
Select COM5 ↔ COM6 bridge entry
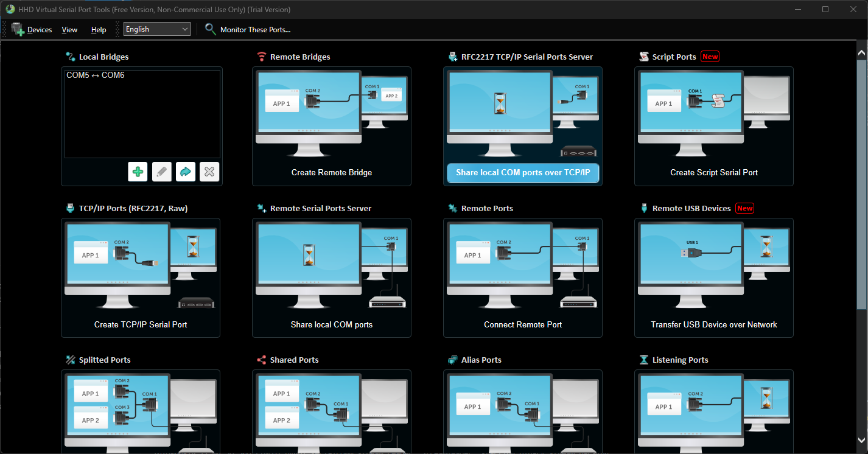coord(96,75)
